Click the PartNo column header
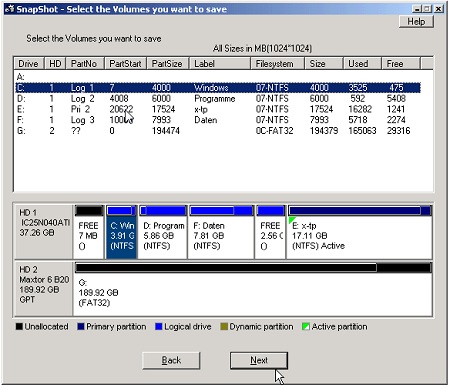The image size is (450, 388). pyautogui.click(x=85, y=64)
